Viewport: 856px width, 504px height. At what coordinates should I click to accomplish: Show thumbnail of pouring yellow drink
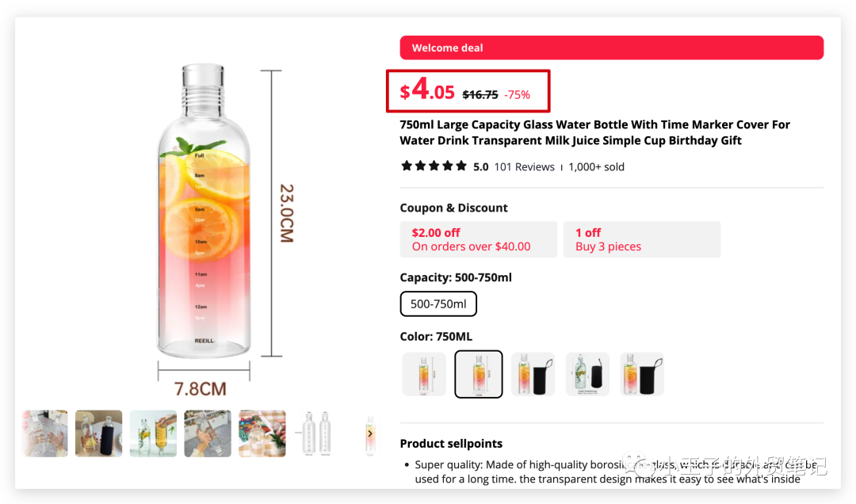point(153,433)
